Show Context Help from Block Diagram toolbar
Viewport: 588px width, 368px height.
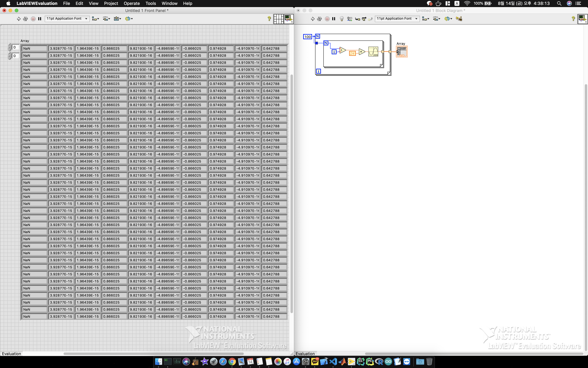[x=573, y=19]
